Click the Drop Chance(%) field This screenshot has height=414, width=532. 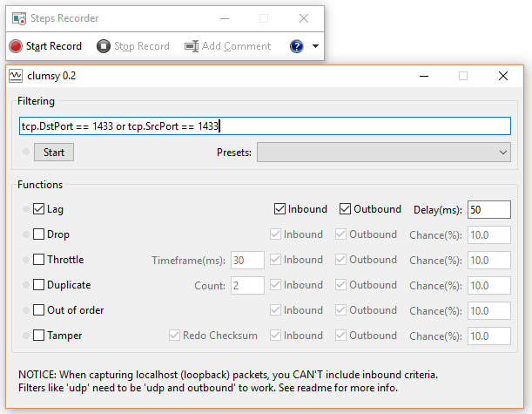click(x=489, y=235)
